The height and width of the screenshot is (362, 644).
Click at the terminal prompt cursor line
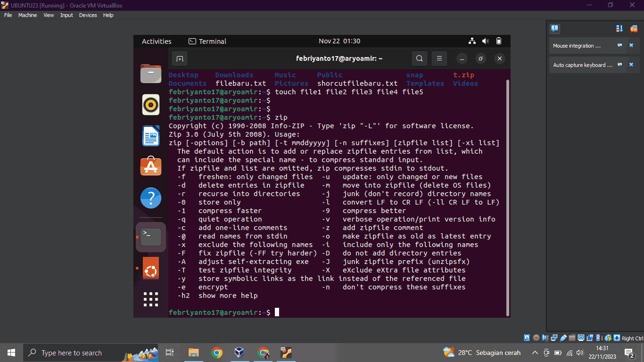tap(277, 312)
